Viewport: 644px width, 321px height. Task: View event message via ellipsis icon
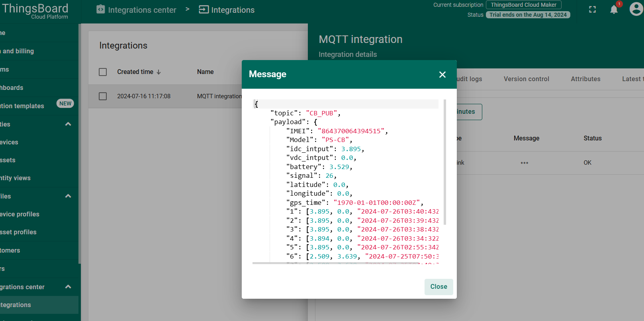pos(524,163)
